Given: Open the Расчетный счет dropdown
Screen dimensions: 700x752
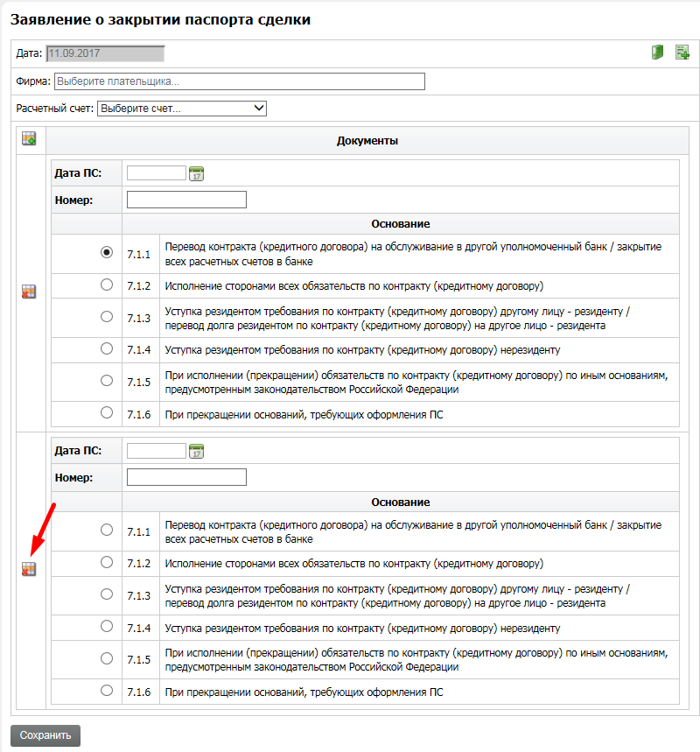Looking at the screenshot, I should point(182,109).
